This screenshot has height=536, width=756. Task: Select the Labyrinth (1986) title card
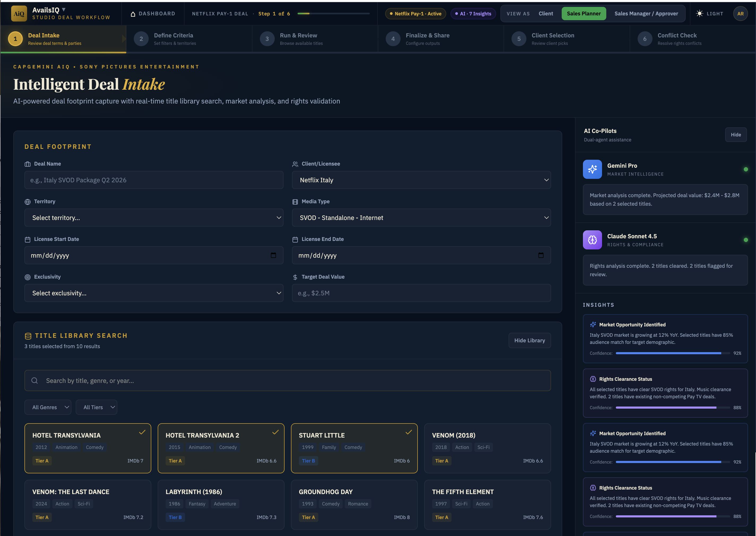221,505
